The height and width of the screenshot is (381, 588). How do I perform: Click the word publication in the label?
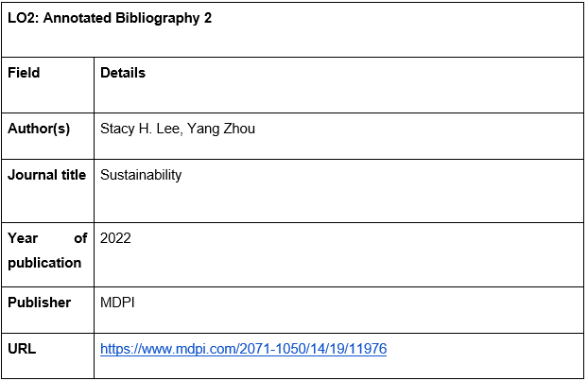44,263
